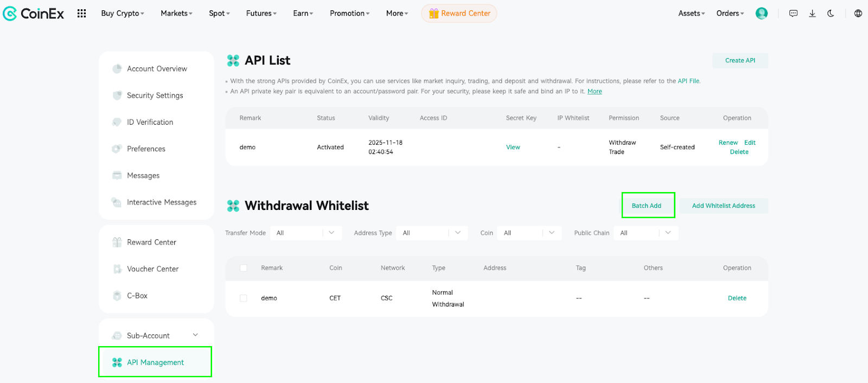Click the download app icon
The width and height of the screenshot is (868, 383).
pyautogui.click(x=812, y=14)
